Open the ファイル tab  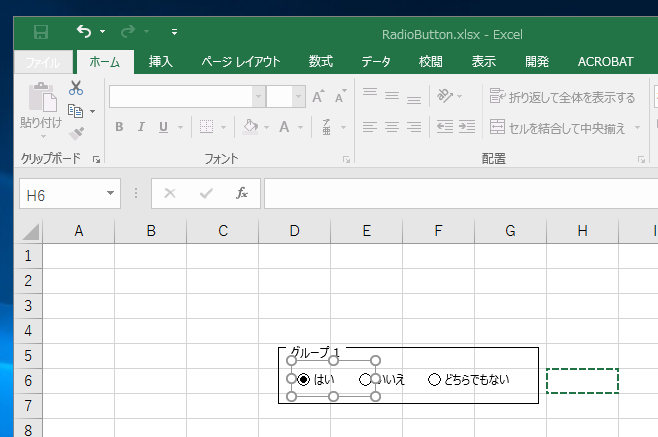(43, 62)
